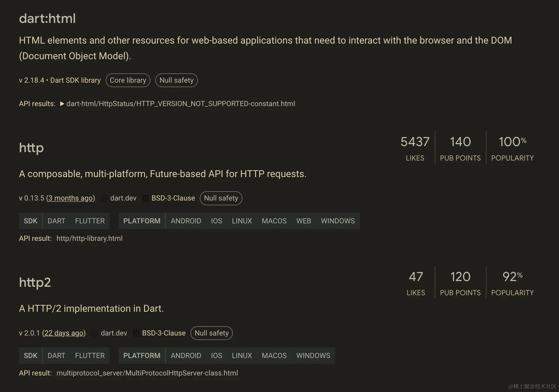Open the dart:html package title

point(47,19)
